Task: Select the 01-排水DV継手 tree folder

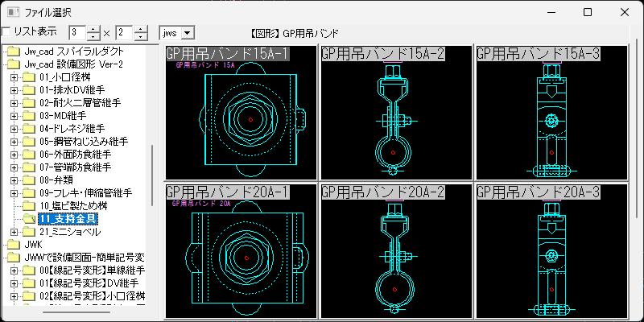Action: coord(72,90)
